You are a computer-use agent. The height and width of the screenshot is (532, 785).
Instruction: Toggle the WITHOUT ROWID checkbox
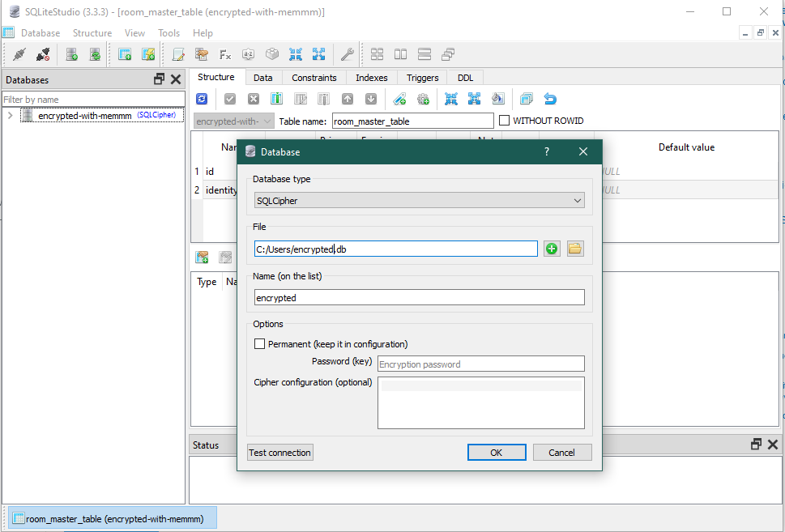tap(505, 121)
